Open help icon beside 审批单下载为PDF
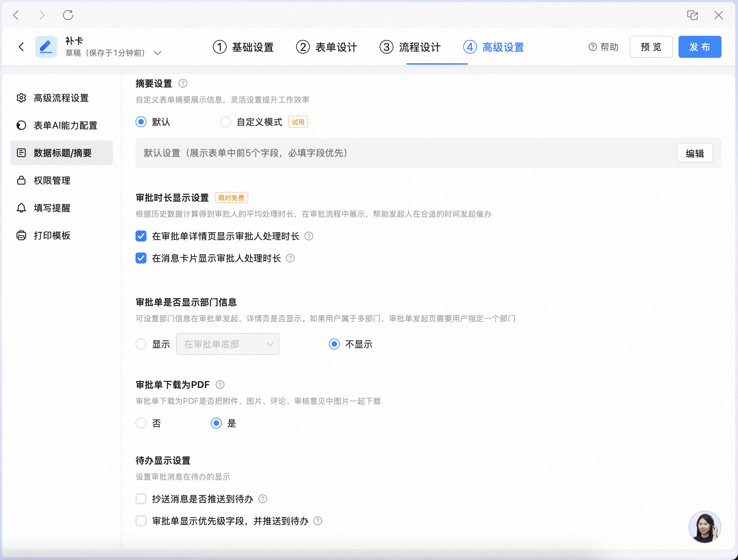738x560 pixels. pyautogui.click(x=220, y=385)
